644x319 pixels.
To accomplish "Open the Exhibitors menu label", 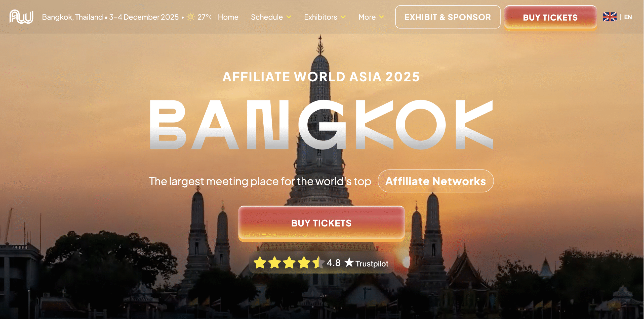I will click(x=320, y=17).
